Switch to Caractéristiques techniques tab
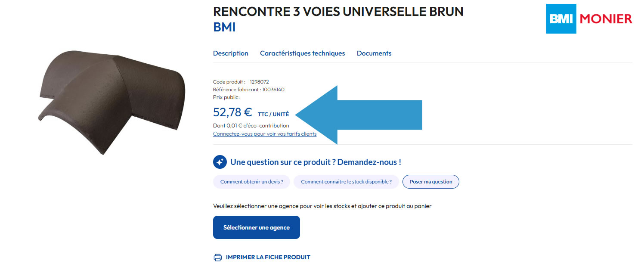644x270 pixels. 302,53
